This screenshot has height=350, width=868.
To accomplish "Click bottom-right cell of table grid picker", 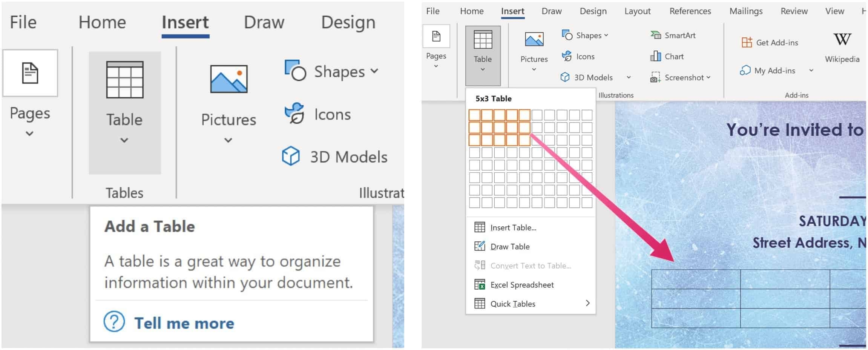I will point(587,203).
